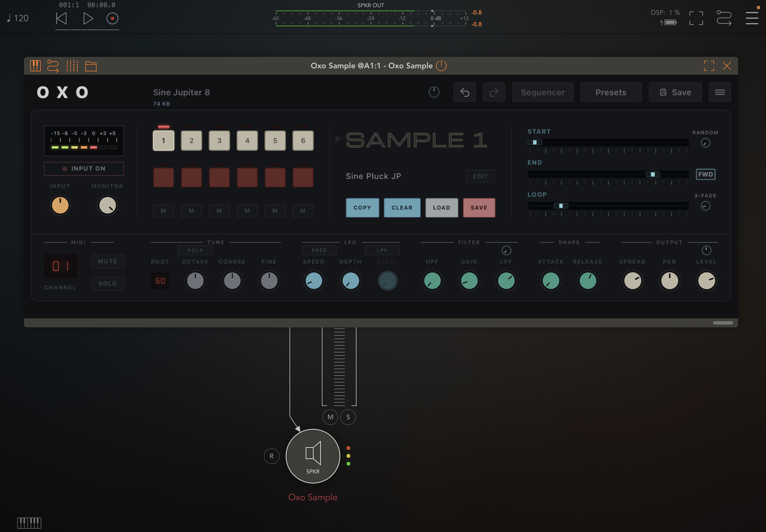This screenshot has width=766, height=532.
Task: Open the routing icon in plugin title bar
Action: tap(53, 66)
